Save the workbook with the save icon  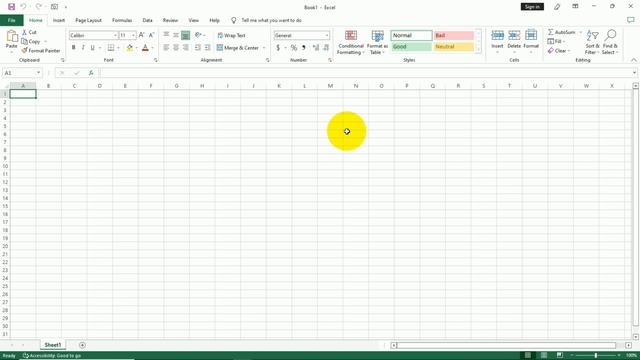coord(11,7)
